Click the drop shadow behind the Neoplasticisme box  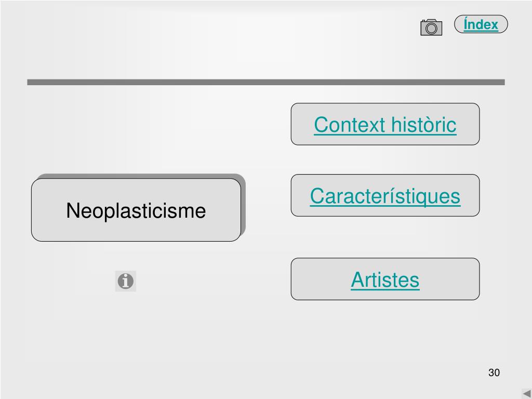pos(243,204)
